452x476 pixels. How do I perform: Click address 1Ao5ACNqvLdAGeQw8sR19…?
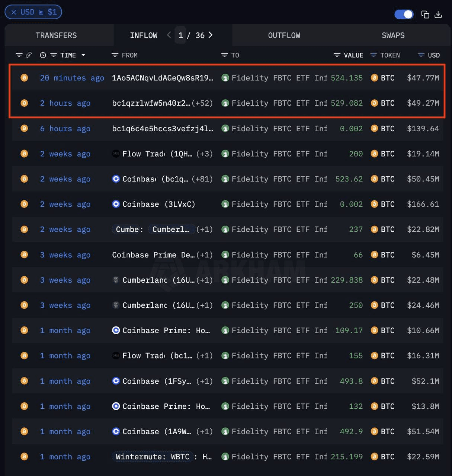pyautogui.click(x=163, y=78)
